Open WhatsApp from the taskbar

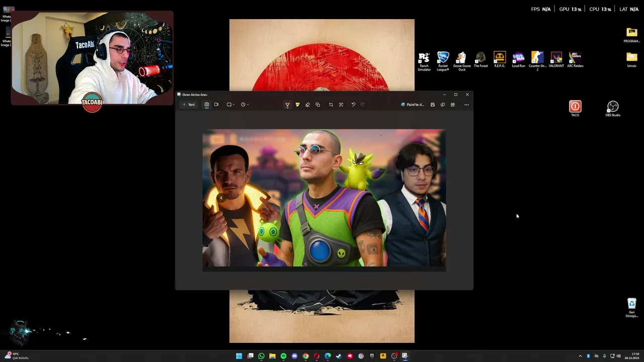click(261, 356)
